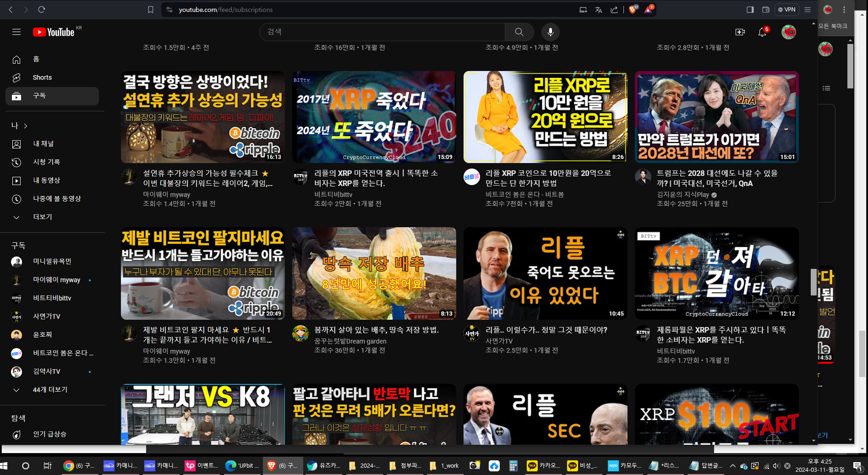Open 마이웨이 myway channel in sidebar
The width and height of the screenshot is (868, 475).
52,280
